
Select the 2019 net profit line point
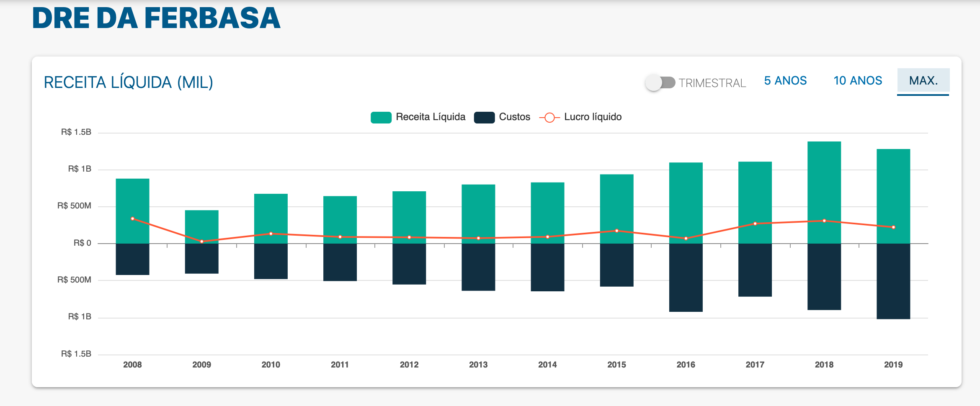point(893,227)
